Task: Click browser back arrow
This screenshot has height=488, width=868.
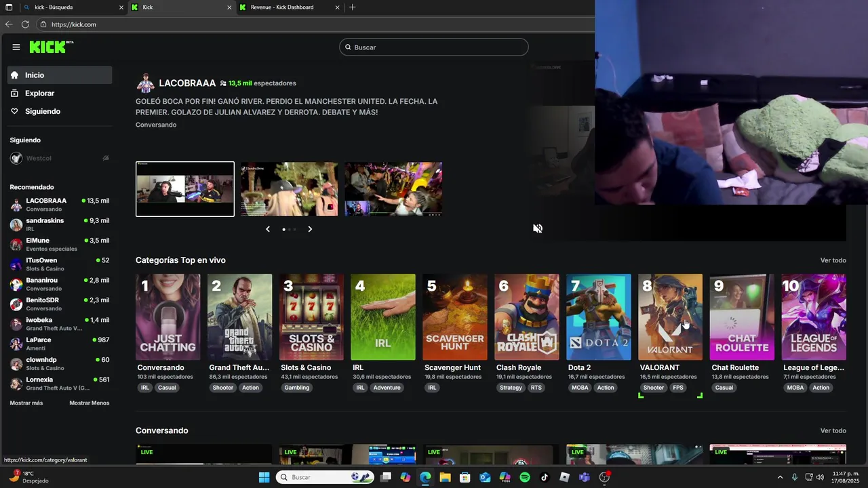Action: click(x=9, y=24)
